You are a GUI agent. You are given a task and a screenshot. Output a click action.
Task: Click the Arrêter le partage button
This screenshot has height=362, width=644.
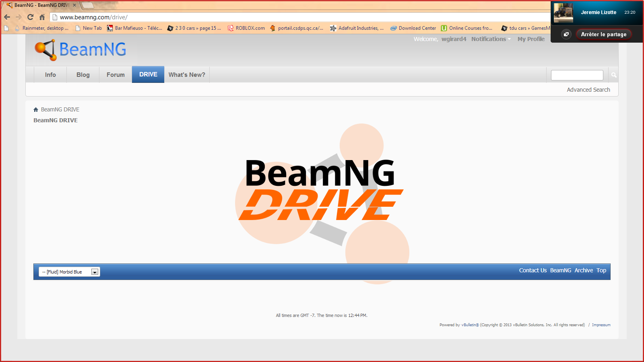coord(604,34)
